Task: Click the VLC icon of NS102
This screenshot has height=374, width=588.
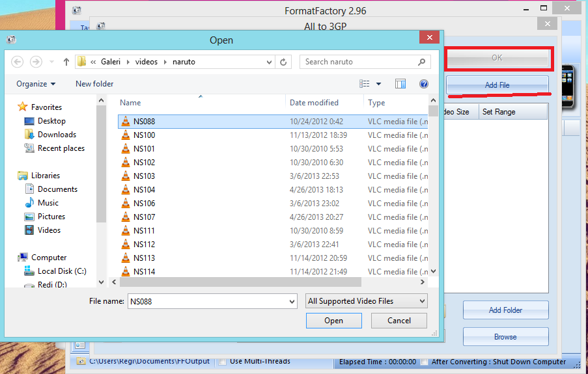Action: (126, 162)
